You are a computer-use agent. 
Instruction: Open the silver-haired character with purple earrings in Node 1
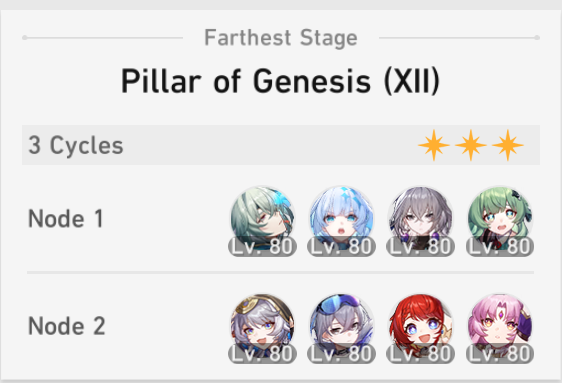(420, 218)
